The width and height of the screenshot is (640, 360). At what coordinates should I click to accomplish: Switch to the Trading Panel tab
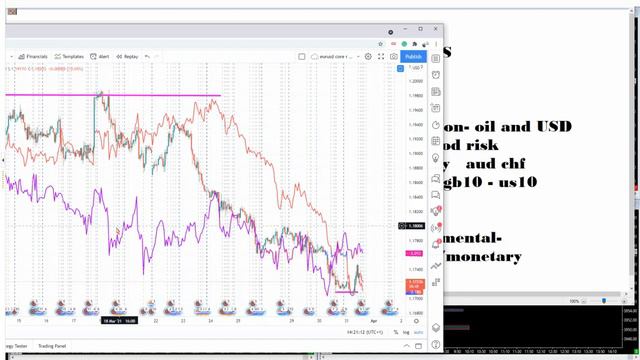52,346
